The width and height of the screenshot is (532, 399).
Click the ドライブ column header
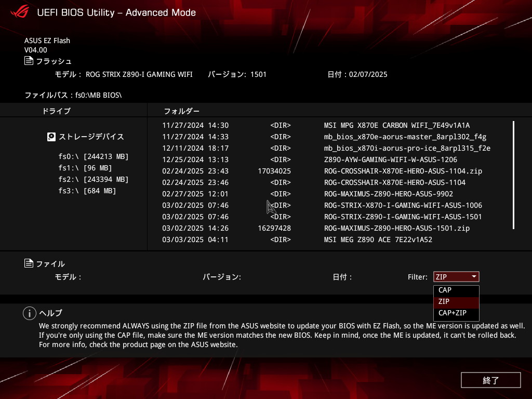click(x=56, y=111)
